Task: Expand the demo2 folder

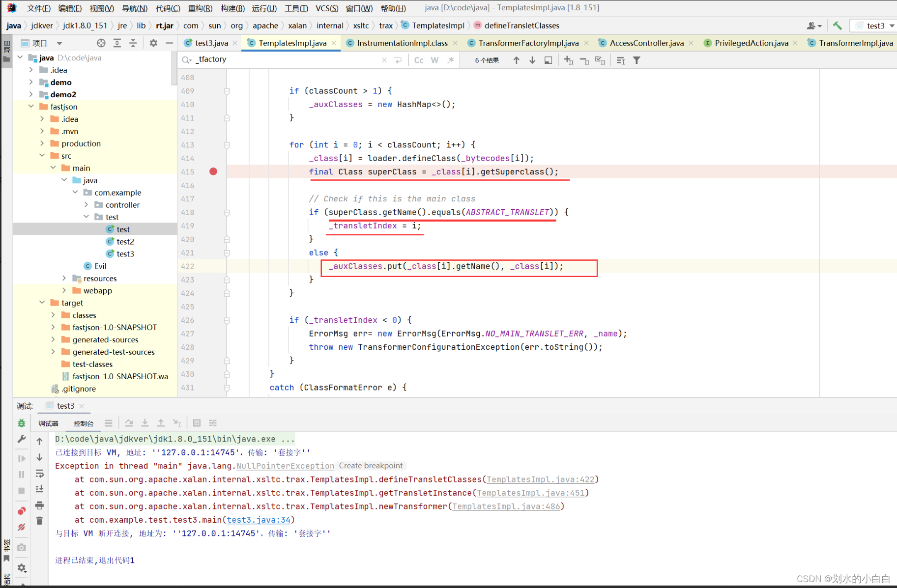Action: pyautogui.click(x=31, y=94)
